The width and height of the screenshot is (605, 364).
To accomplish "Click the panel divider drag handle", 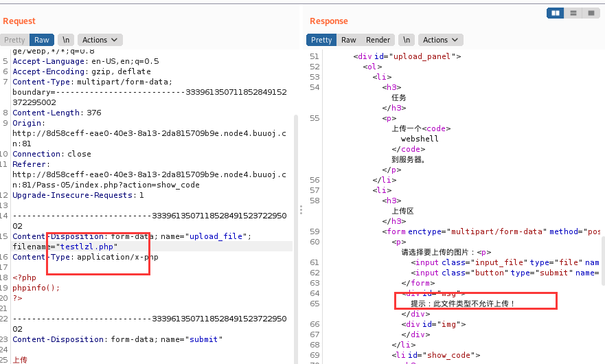I will [x=301, y=210].
